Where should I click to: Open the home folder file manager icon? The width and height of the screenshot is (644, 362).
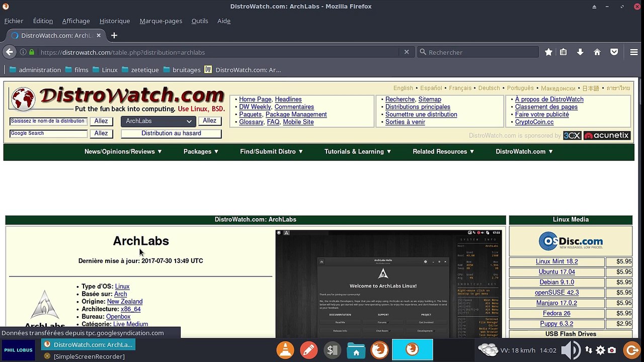(x=356, y=350)
